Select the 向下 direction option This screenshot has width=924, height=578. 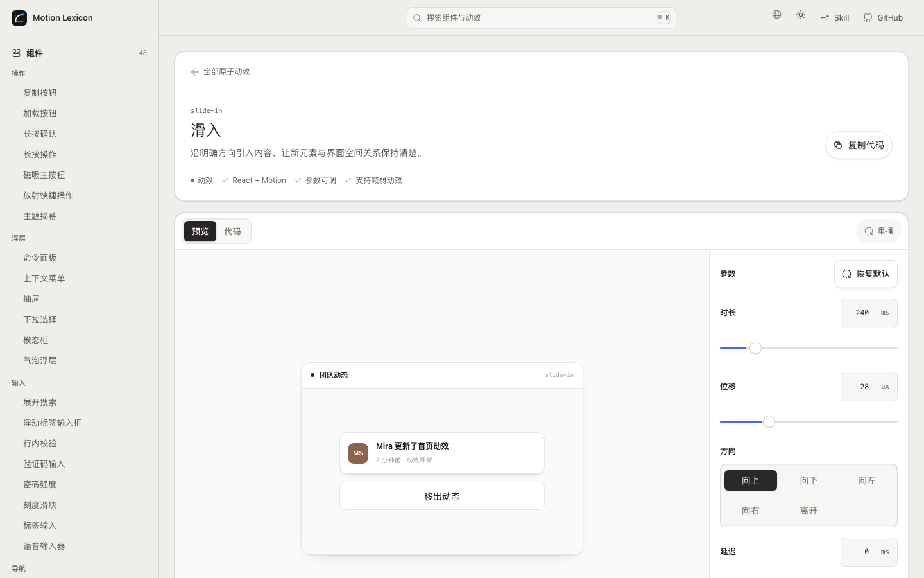point(809,480)
